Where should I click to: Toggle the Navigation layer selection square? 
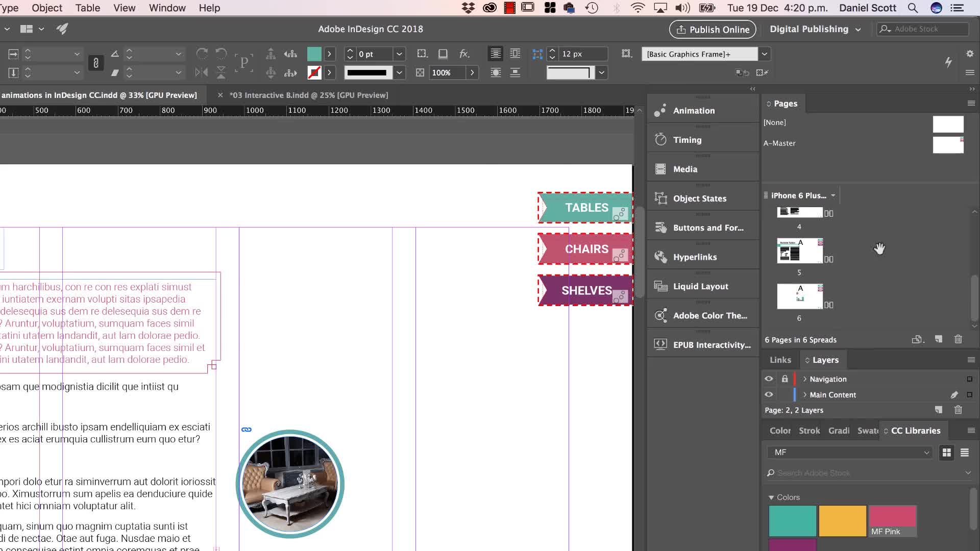coord(969,379)
